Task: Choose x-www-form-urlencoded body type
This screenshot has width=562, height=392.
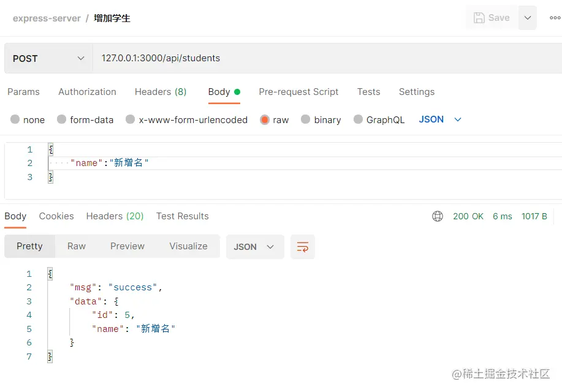Action: 130,119
